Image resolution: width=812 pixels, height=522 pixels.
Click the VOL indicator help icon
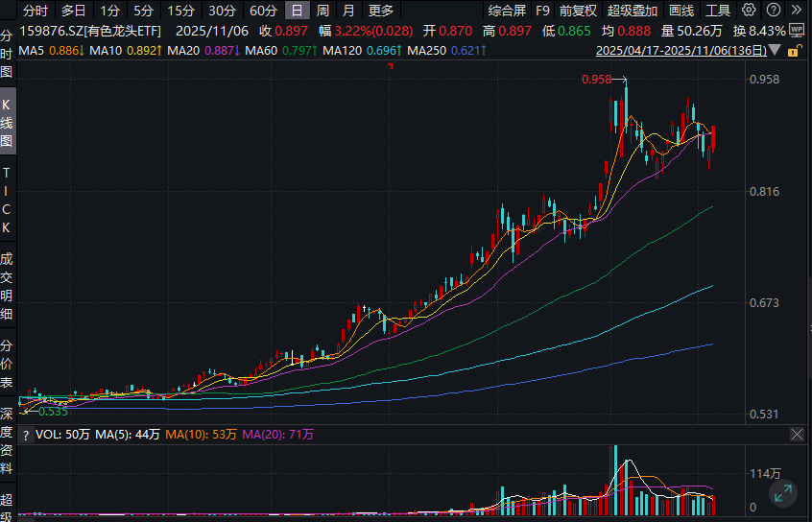click(26, 435)
